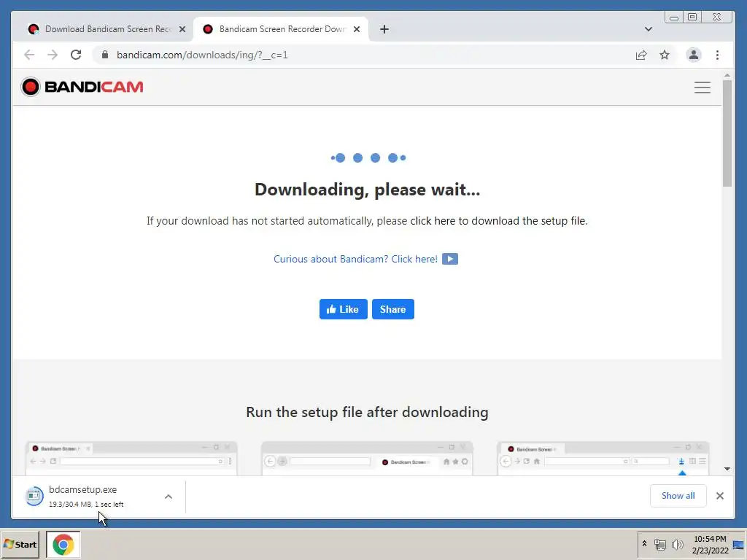Click the volume speaker icon in the system tray

coord(676,544)
